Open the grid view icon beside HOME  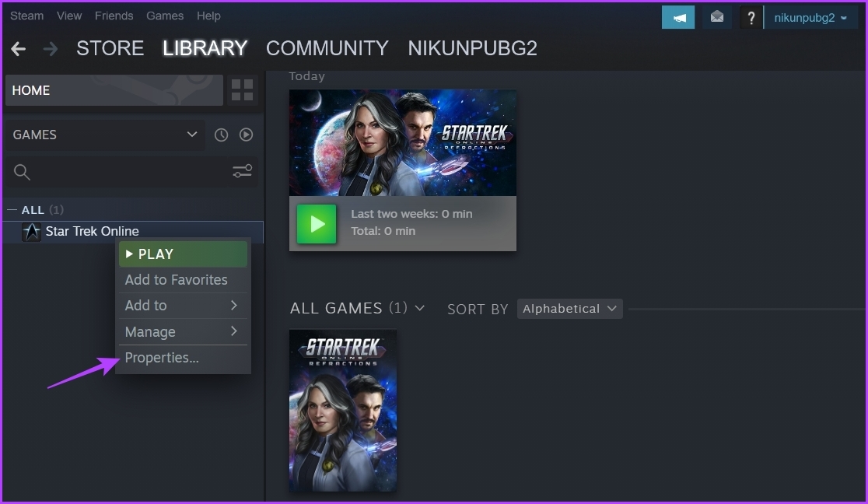point(242,89)
